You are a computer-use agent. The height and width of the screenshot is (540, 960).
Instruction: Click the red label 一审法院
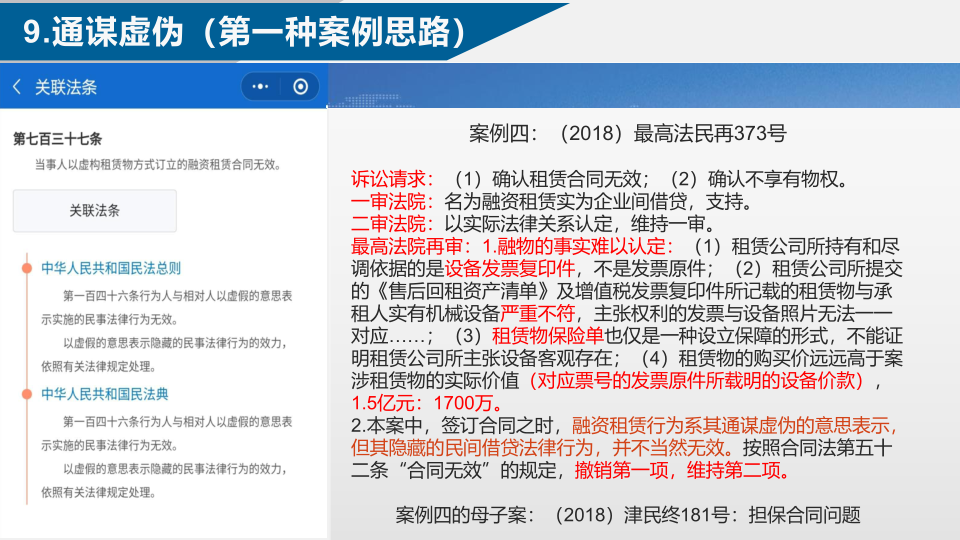(392, 201)
